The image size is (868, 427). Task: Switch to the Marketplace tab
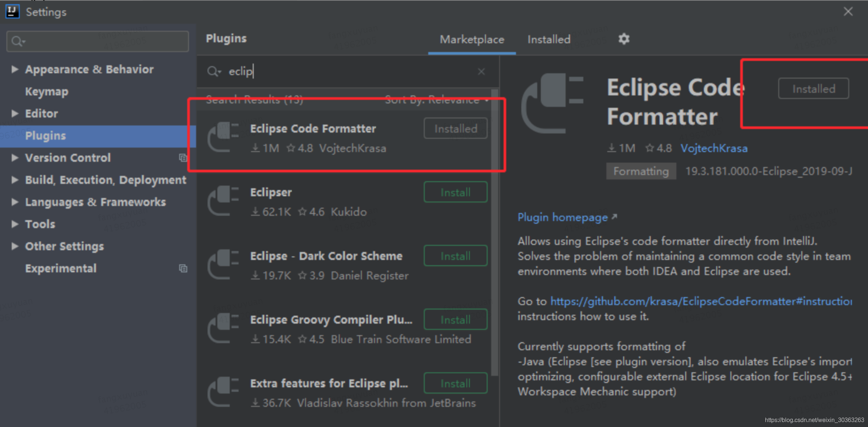coord(472,39)
